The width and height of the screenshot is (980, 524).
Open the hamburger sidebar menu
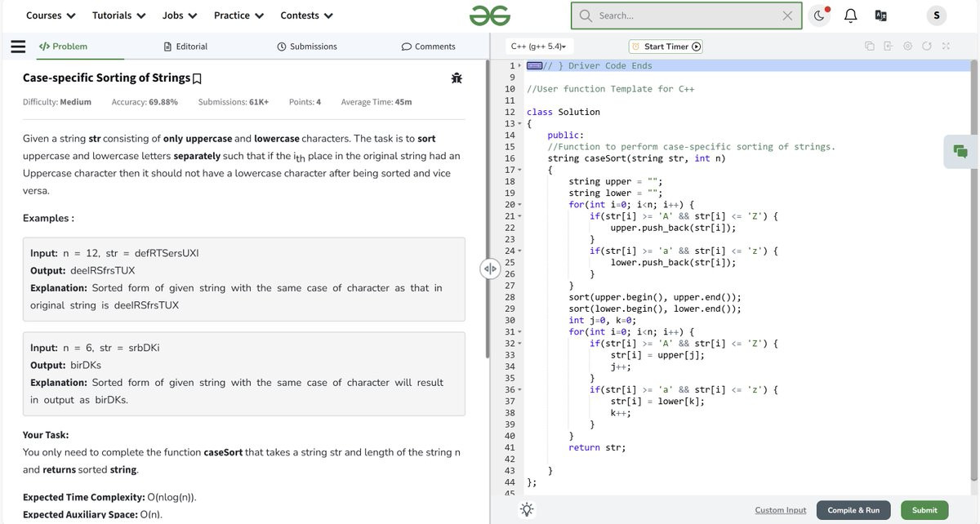tap(17, 47)
